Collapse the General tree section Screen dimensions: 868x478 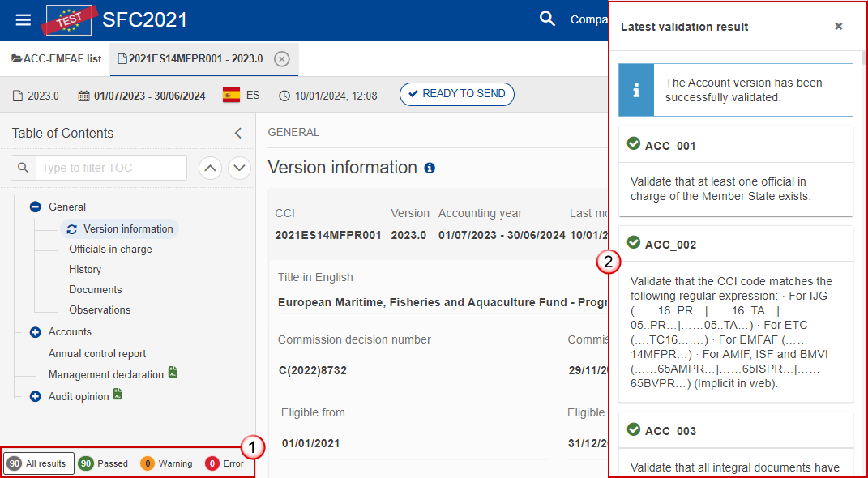[35, 207]
